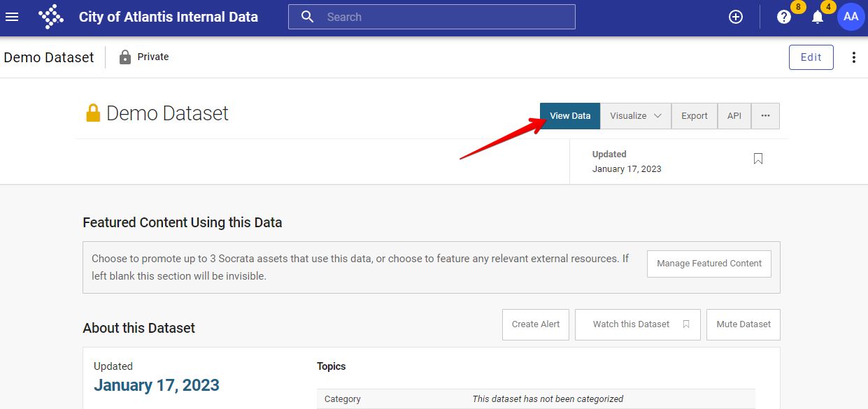The height and width of the screenshot is (409, 868).
Task: Click inside the Search input field
Action: 432,17
